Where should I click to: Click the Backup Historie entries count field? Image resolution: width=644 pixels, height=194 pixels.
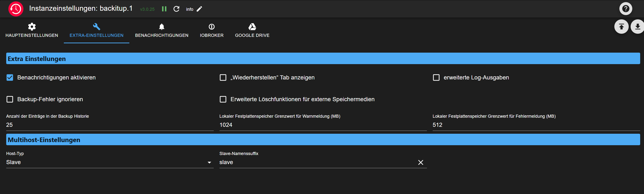109,125
